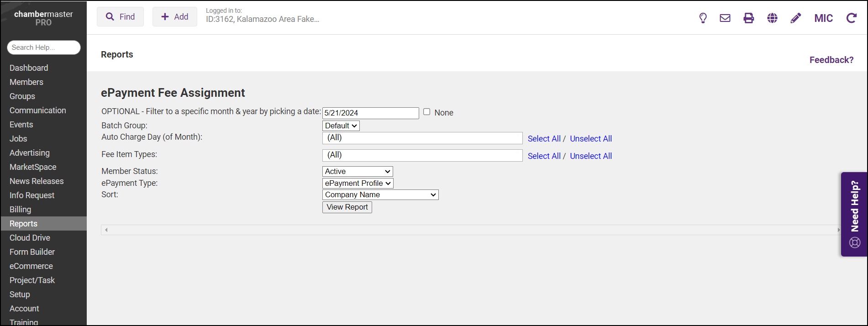Click the date filter input field
Viewport: 868px width, 326px height.
pos(370,113)
